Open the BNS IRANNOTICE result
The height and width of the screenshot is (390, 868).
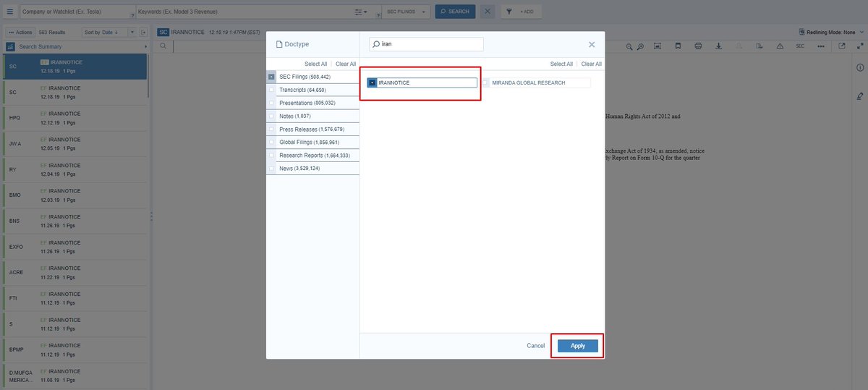point(75,221)
